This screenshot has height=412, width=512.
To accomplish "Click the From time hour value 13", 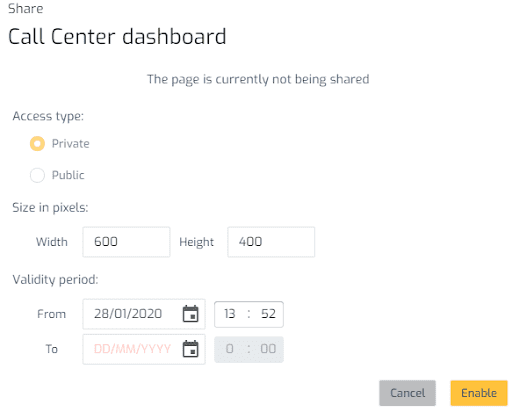I will pos(230,314).
